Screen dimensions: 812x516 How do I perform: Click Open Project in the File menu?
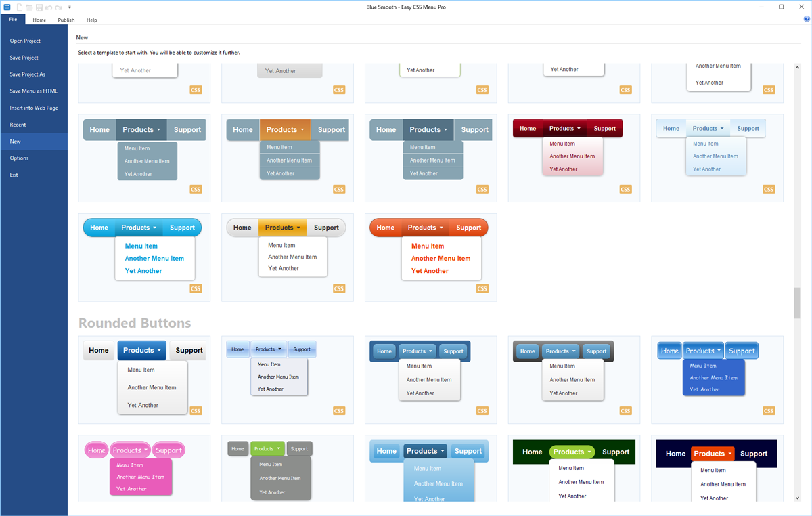(25, 41)
